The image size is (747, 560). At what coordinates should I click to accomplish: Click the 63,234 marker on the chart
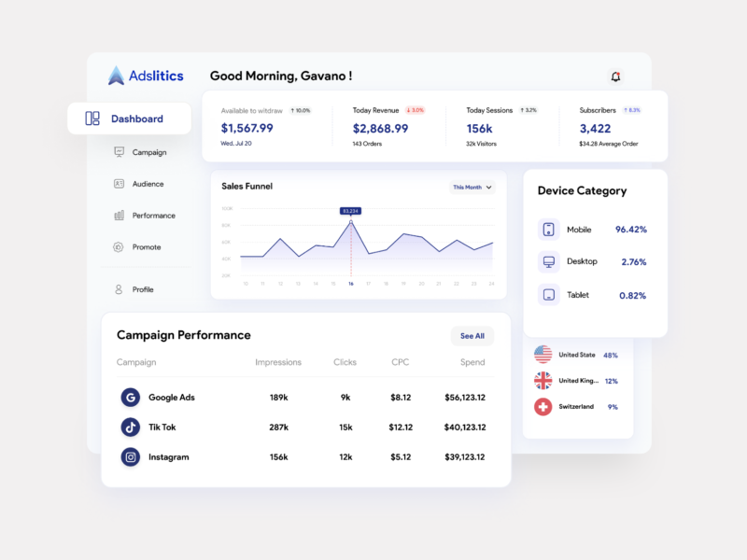(353, 211)
